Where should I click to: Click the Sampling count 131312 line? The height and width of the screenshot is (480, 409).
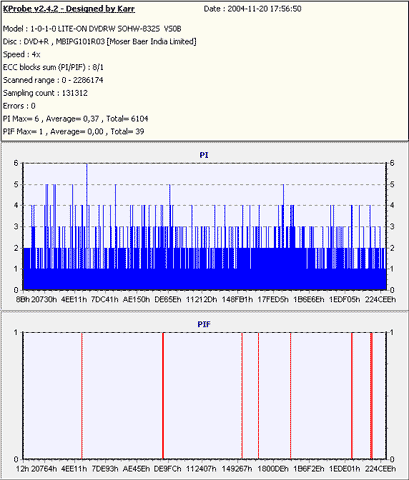(x=45, y=93)
